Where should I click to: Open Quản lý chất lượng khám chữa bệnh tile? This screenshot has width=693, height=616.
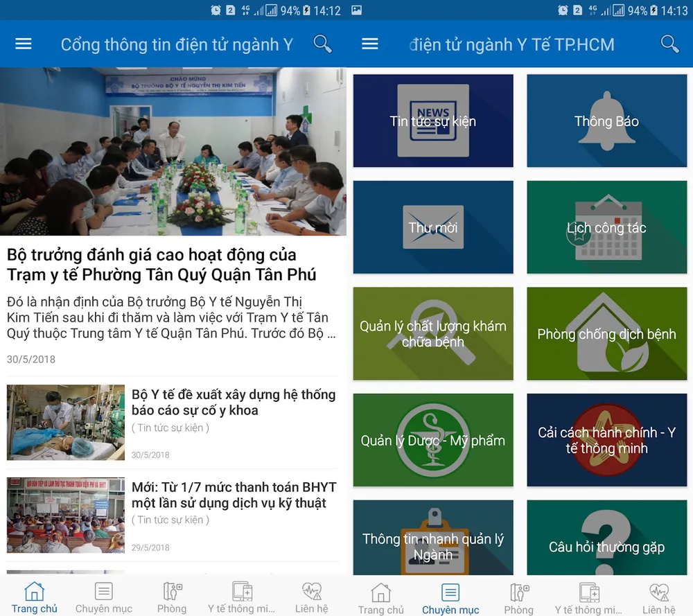(433, 333)
